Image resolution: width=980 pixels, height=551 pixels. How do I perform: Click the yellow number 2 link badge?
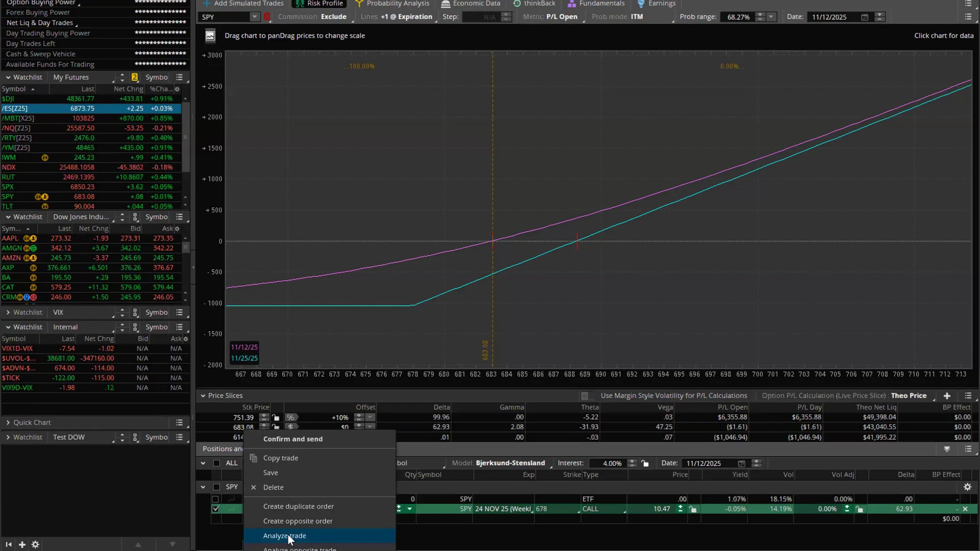(x=134, y=77)
